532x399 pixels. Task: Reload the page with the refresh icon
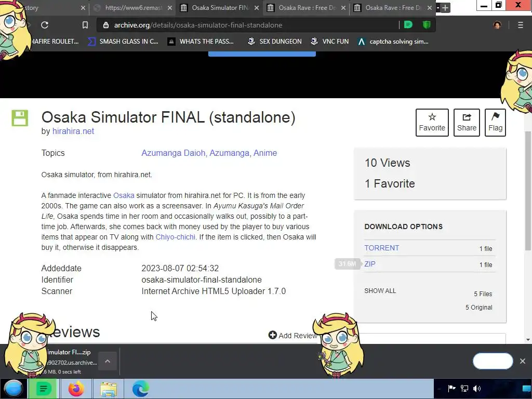(x=45, y=25)
